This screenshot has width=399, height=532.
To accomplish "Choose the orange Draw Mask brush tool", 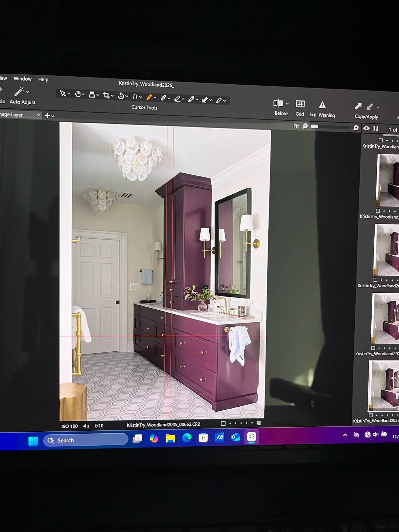I will click(x=149, y=97).
